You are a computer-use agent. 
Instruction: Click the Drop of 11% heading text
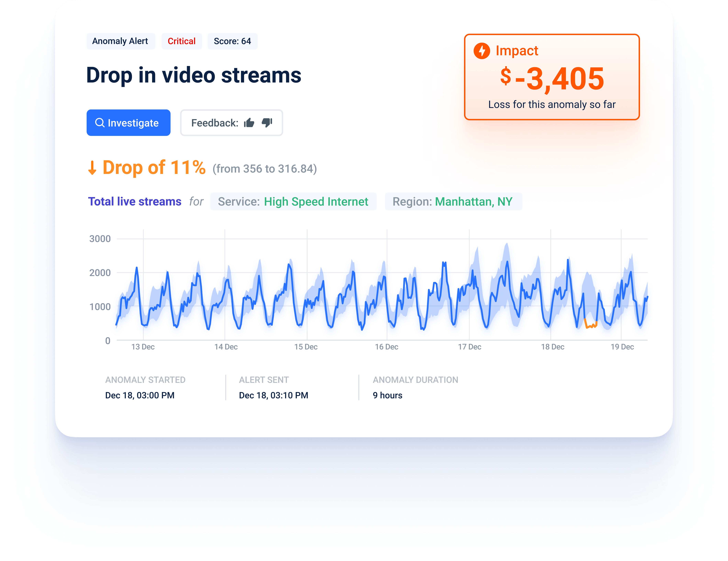(x=153, y=168)
